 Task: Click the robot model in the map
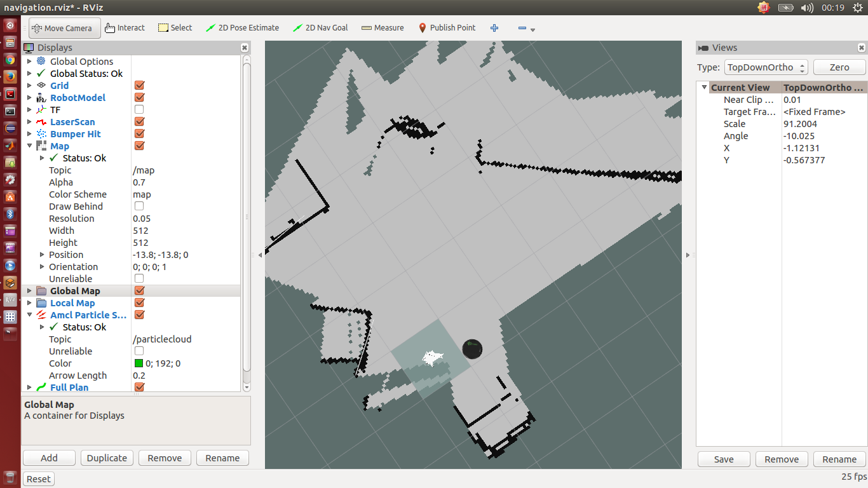point(472,348)
